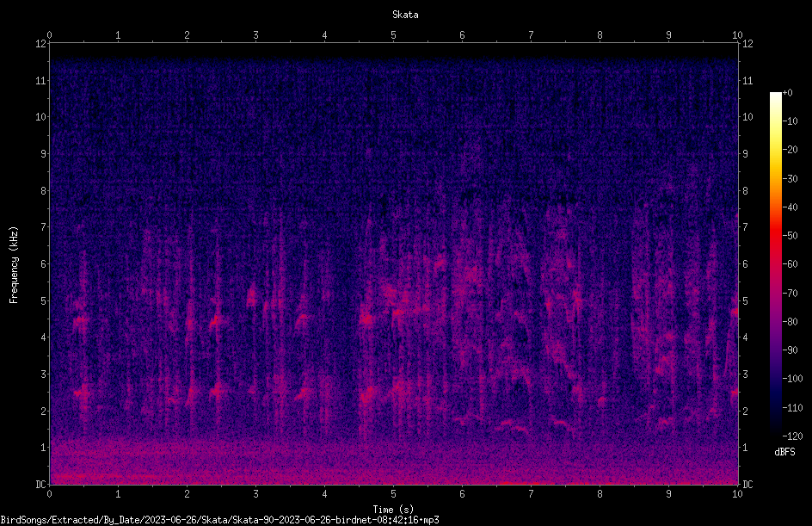Click the "12" tick on the left frequency axis

pyautogui.click(x=40, y=44)
